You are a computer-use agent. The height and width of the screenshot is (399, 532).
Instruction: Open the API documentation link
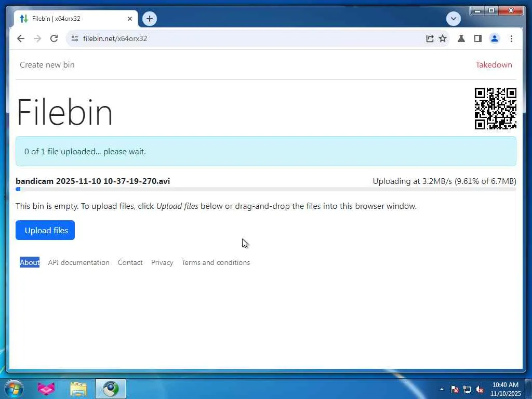(x=79, y=262)
